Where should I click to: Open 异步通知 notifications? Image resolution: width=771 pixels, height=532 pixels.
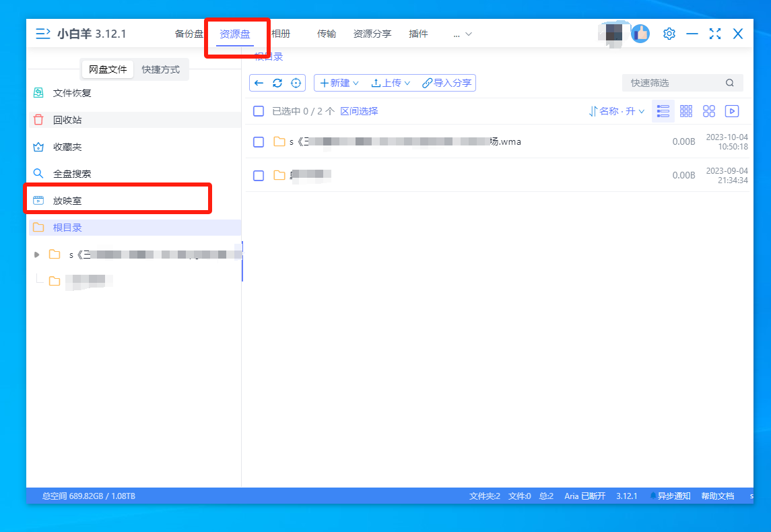point(670,496)
